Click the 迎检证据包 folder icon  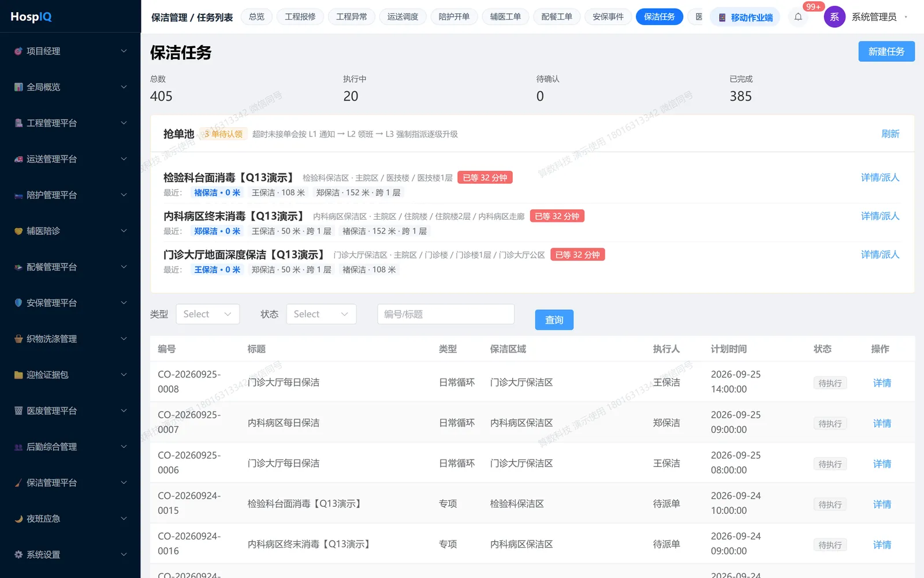click(x=18, y=375)
